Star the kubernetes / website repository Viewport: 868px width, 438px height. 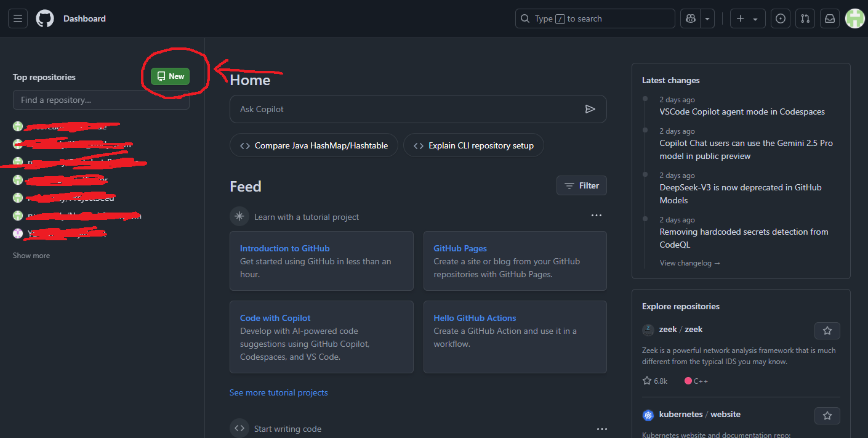click(827, 416)
